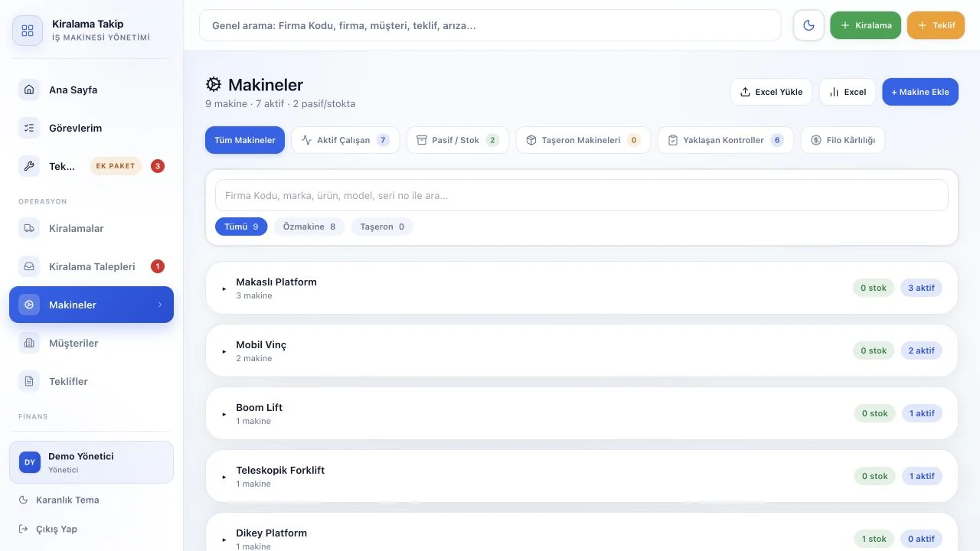
Task: Click the moon icon in the top bar
Action: (x=808, y=25)
